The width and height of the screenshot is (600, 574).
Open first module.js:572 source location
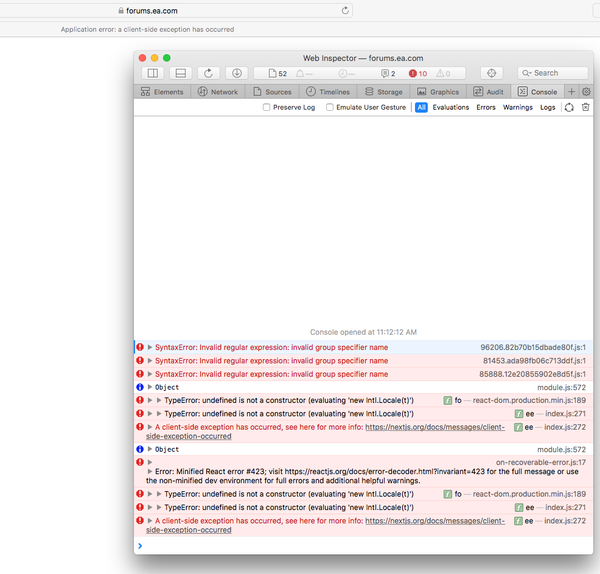[561, 387]
